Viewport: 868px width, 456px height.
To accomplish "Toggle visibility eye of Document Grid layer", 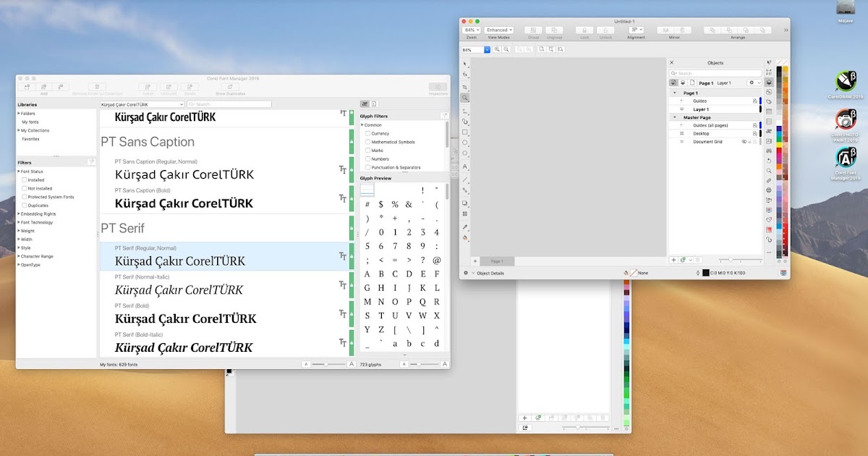I will coord(744,142).
